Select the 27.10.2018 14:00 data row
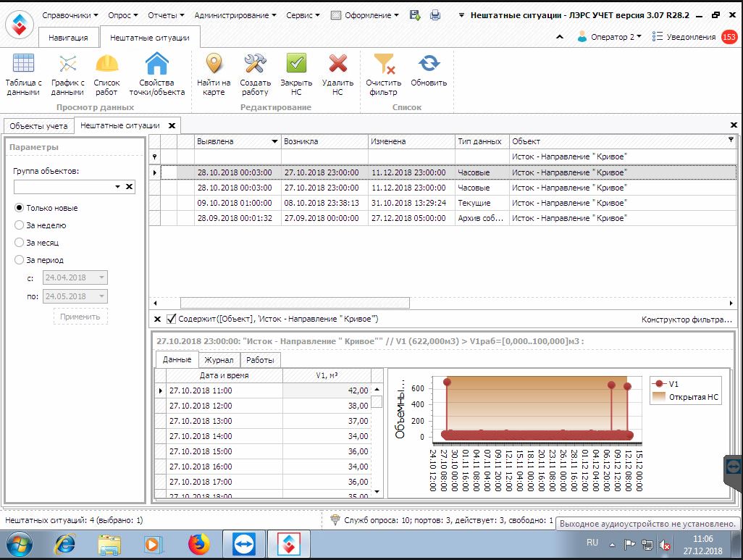 [x=263, y=436]
